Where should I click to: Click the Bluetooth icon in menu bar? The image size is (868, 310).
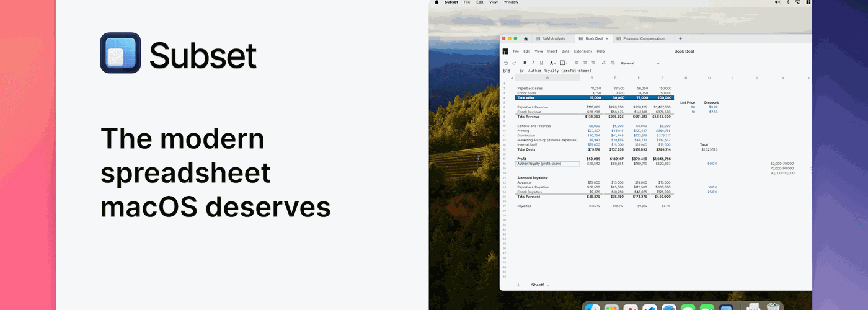788,2
